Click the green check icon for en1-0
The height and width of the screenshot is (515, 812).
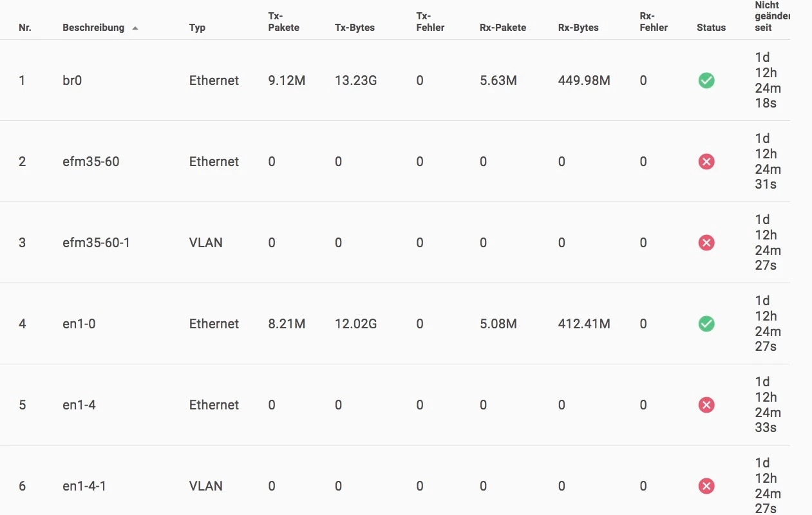706,324
